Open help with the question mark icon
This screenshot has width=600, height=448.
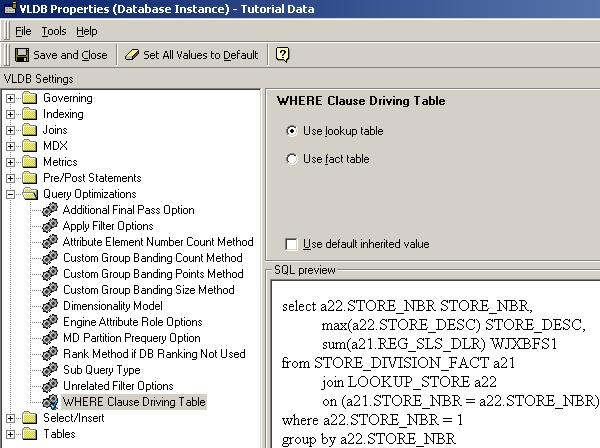[282, 55]
